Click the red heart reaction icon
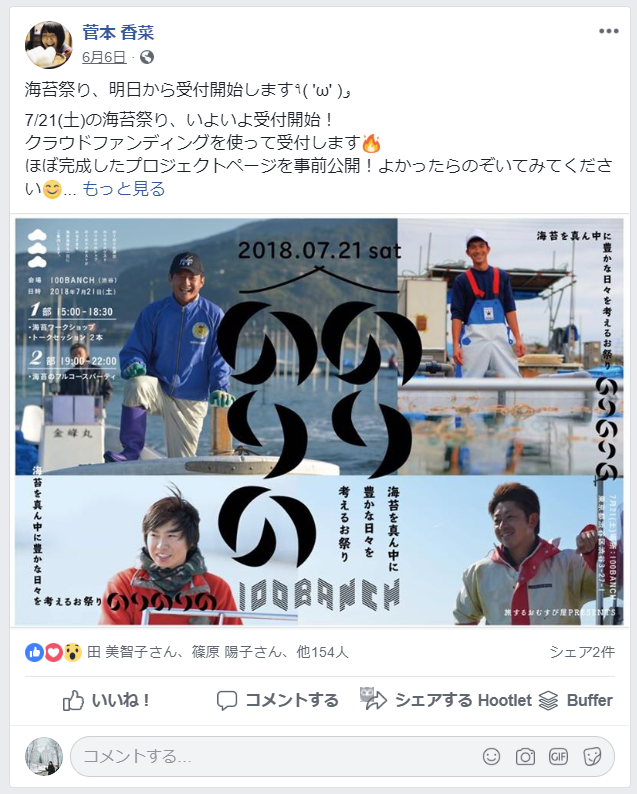The width and height of the screenshot is (637, 794). point(53,652)
